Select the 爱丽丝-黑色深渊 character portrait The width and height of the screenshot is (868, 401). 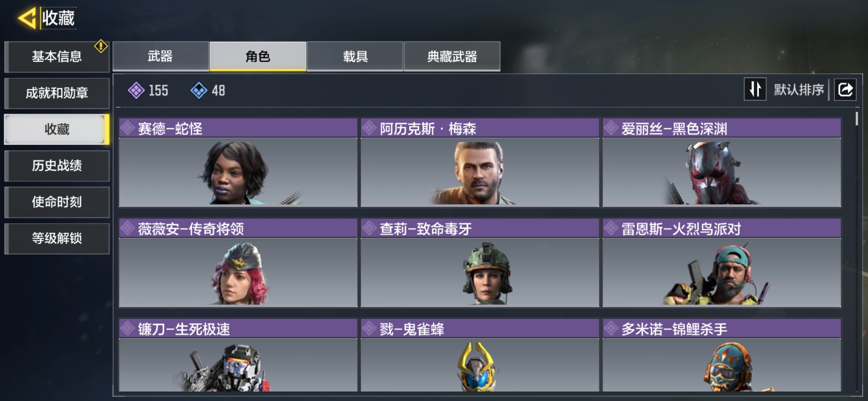coord(722,172)
